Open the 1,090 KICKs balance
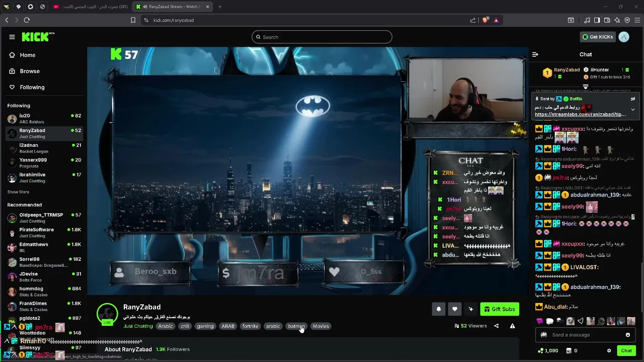Viewport: 644px width, 362px height. [548, 350]
